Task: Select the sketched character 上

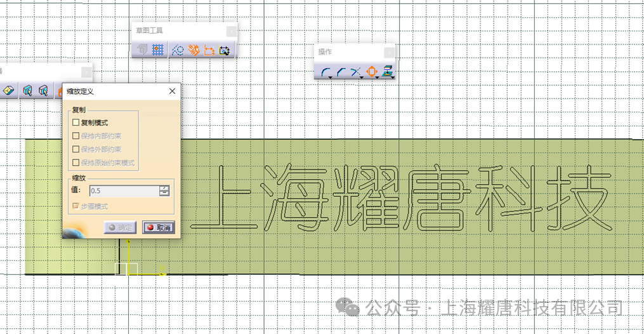Action: 224,198
